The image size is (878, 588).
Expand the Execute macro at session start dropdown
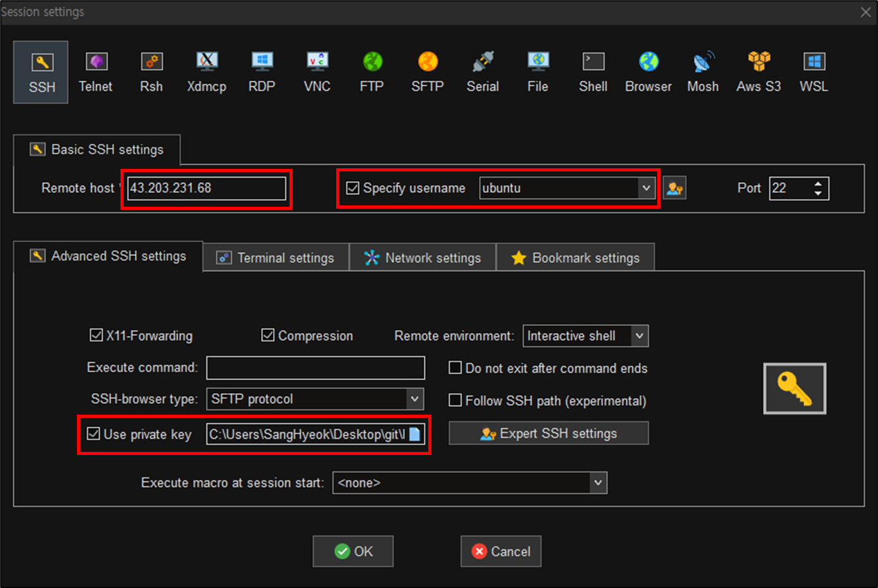click(x=598, y=483)
